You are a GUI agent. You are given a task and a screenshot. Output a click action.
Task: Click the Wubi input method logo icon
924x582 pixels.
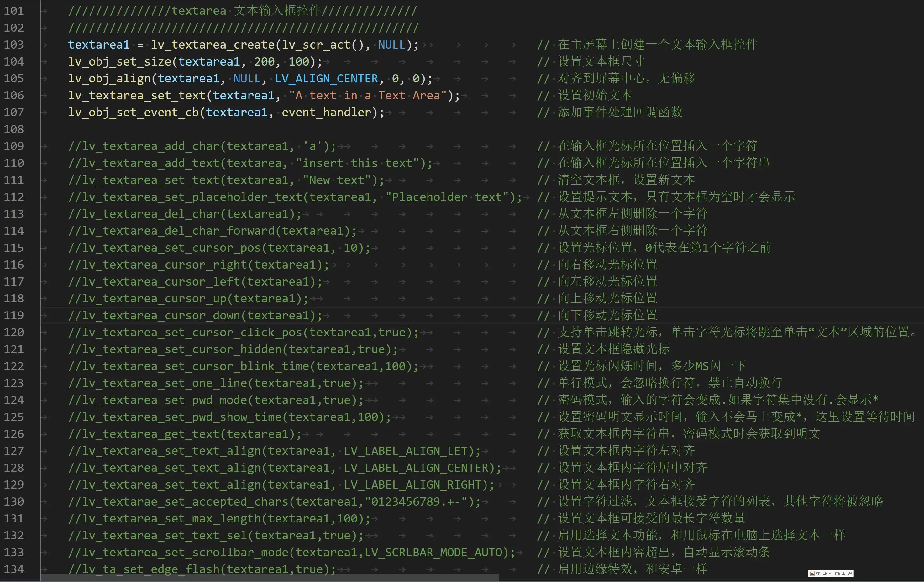[812, 574]
